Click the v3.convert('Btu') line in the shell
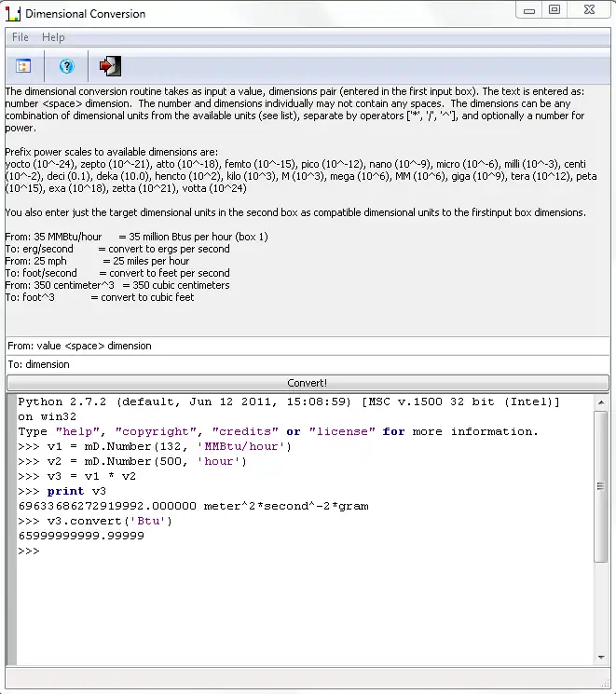The width and height of the screenshot is (616, 694). tap(95, 521)
